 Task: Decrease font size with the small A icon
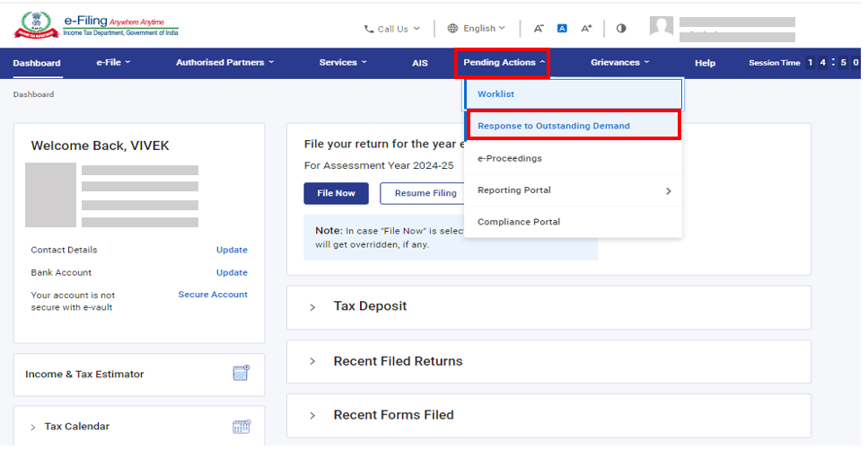tap(539, 29)
